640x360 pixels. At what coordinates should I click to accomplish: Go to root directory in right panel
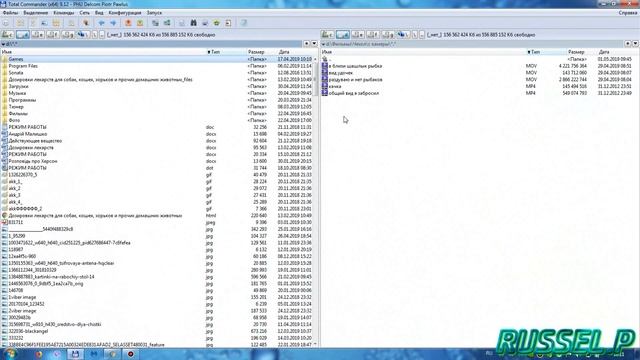pos(415,35)
